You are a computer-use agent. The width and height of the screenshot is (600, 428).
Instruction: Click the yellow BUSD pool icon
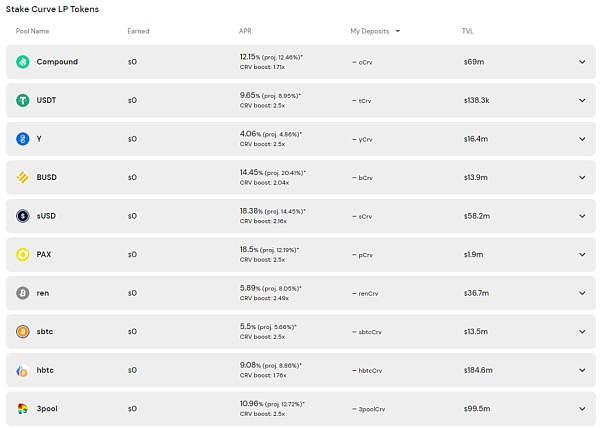(23, 177)
